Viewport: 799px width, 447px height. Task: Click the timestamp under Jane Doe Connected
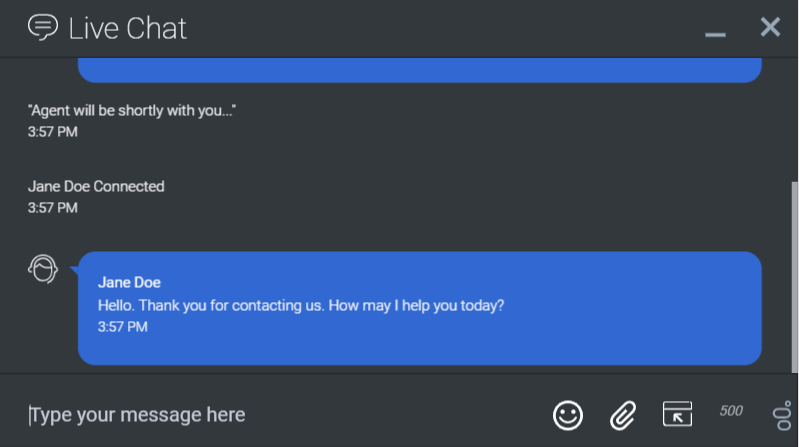[x=53, y=208]
